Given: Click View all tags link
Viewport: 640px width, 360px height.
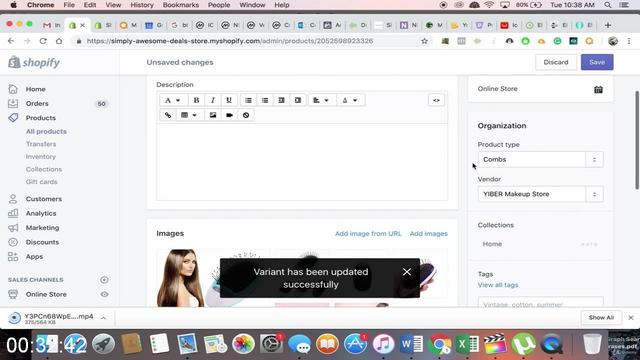Looking at the screenshot, I should pos(498,285).
